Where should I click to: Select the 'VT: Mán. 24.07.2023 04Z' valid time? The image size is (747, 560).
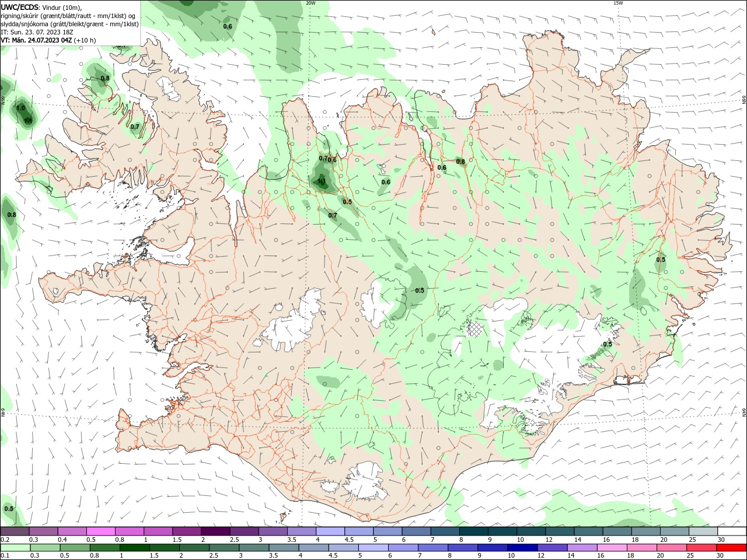point(36,40)
